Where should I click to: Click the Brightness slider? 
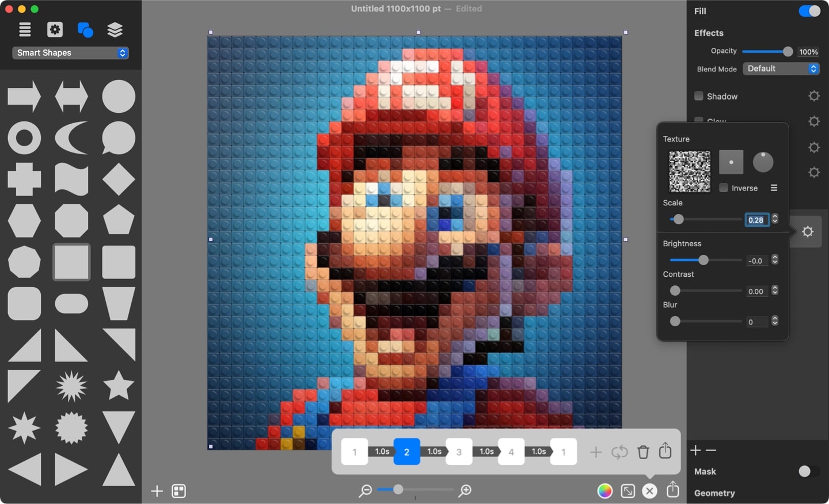(x=706, y=260)
